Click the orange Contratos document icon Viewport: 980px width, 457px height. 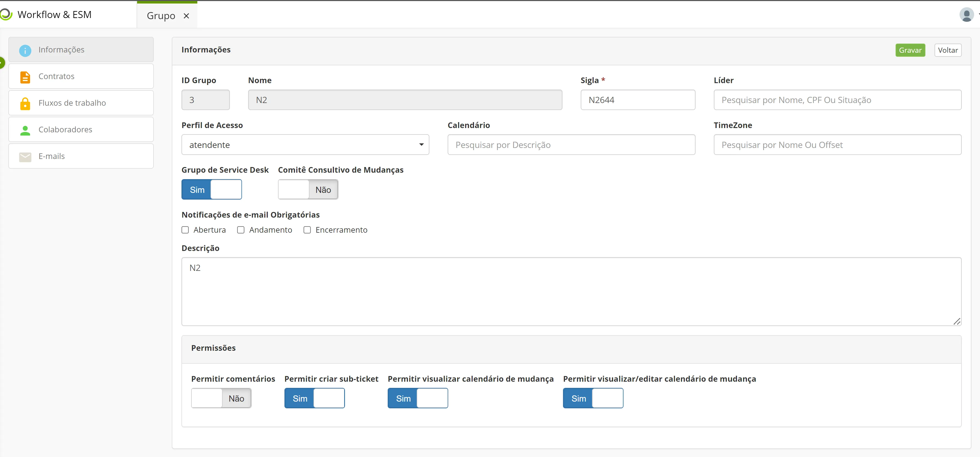[x=25, y=77]
